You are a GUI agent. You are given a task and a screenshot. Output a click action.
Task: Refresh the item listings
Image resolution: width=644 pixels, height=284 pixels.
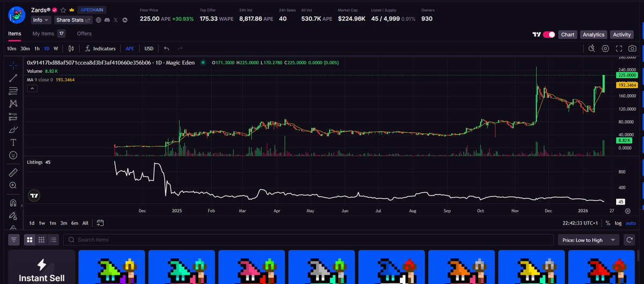(630, 240)
